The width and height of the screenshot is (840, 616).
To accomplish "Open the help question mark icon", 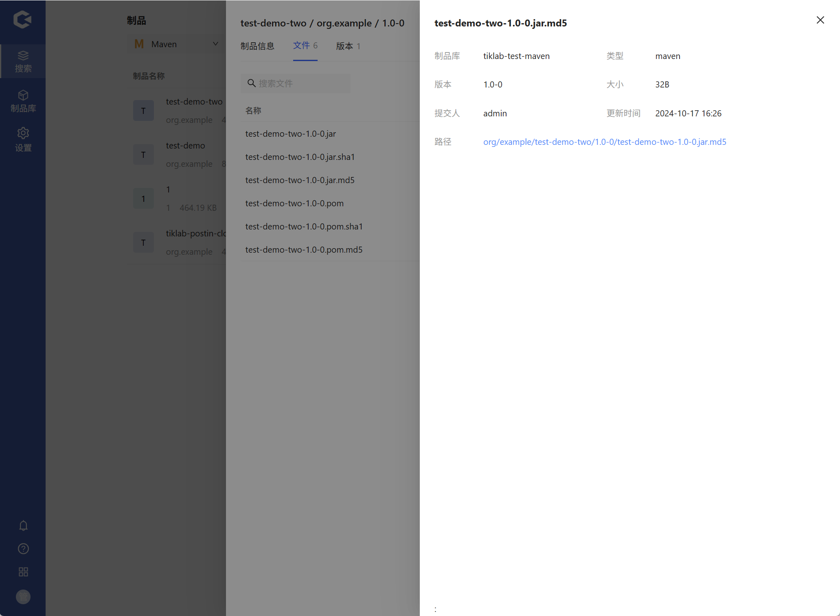I will [x=23, y=549].
